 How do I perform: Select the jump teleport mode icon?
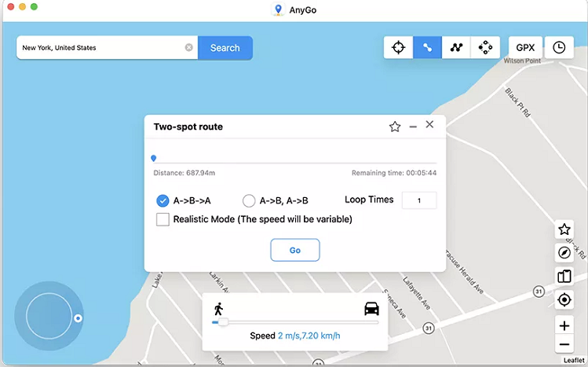pos(485,48)
